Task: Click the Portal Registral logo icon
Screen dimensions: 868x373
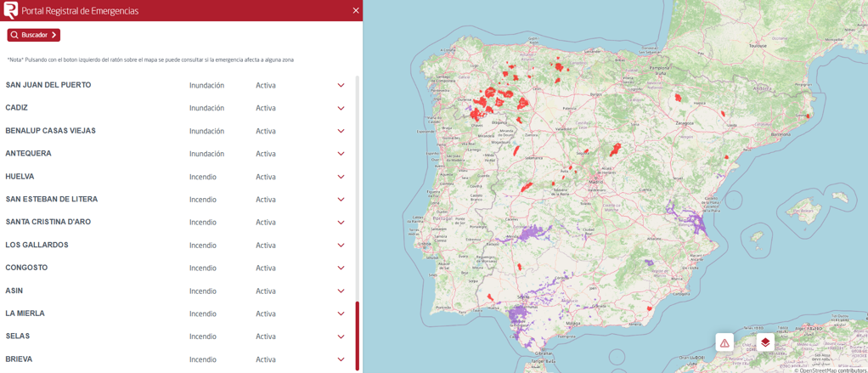Action: [10, 10]
